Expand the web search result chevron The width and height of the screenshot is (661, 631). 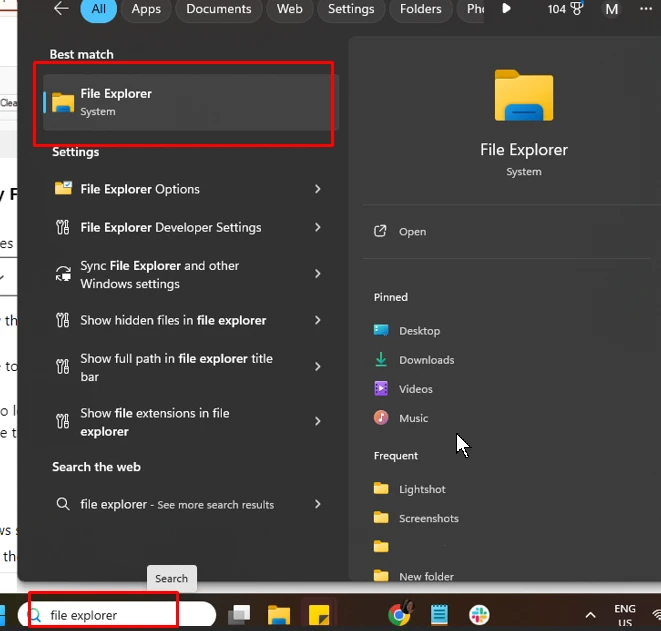(317, 504)
